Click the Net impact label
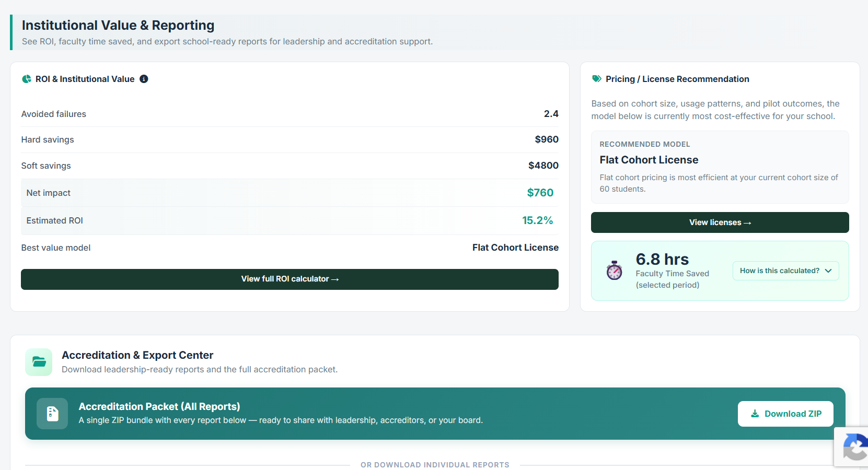 point(48,193)
